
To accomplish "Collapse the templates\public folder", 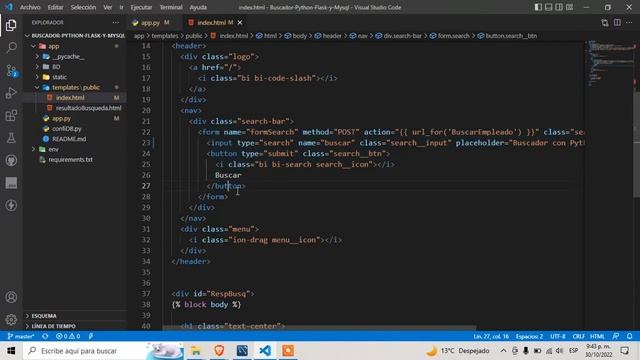I will [76, 87].
